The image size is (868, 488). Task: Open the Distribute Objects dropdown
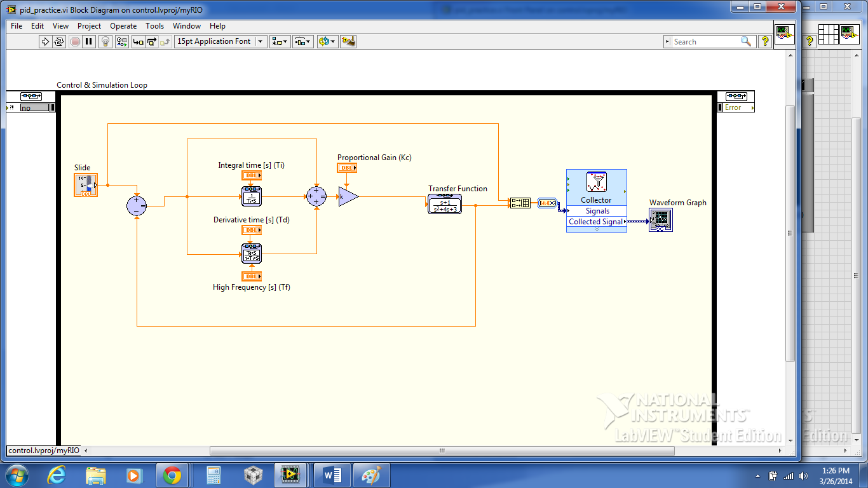tap(303, 41)
